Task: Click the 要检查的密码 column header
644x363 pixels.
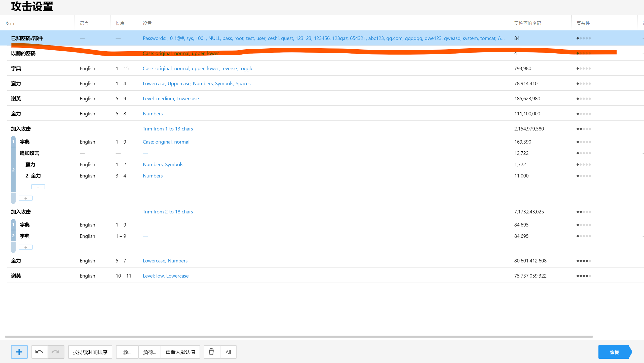Action: pyautogui.click(x=527, y=23)
